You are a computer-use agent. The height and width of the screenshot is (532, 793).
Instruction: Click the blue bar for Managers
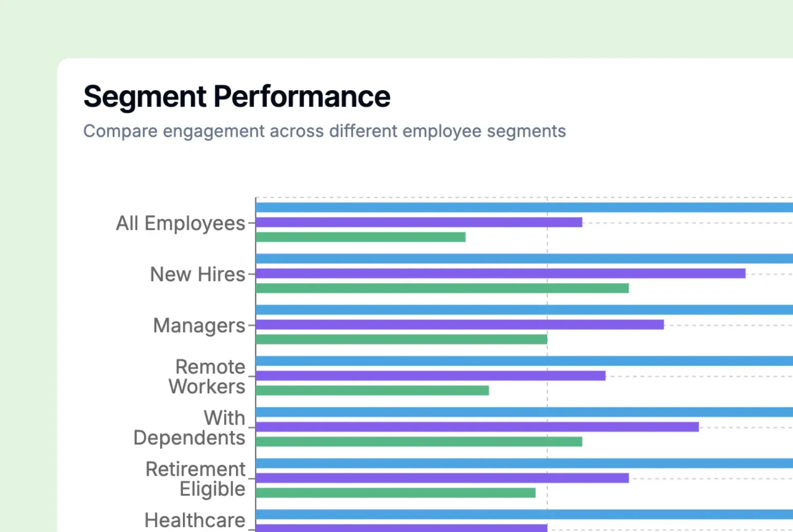pyautogui.click(x=524, y=310)
